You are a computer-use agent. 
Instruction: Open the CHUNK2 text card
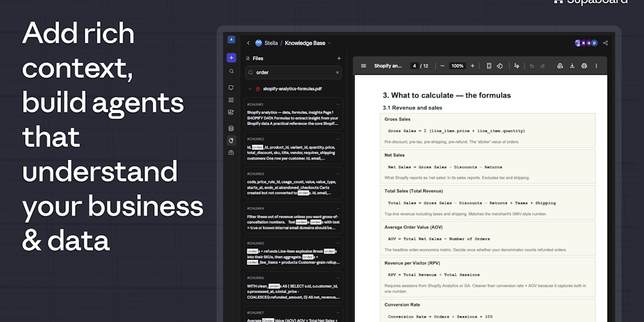[x=293, y=148]
